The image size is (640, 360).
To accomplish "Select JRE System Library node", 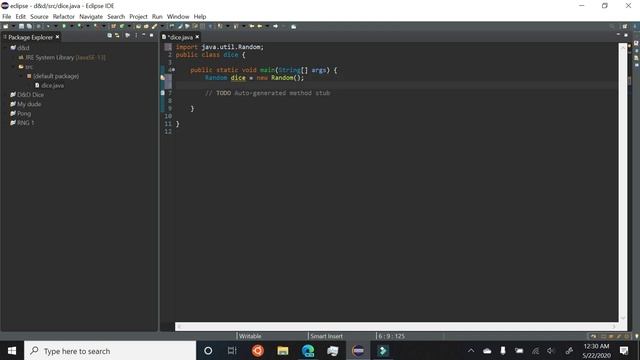I will coord(62,58).
